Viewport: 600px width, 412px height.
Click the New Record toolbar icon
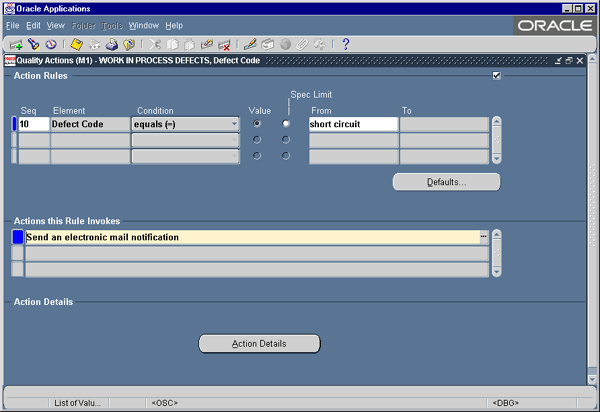click(16, 45)
